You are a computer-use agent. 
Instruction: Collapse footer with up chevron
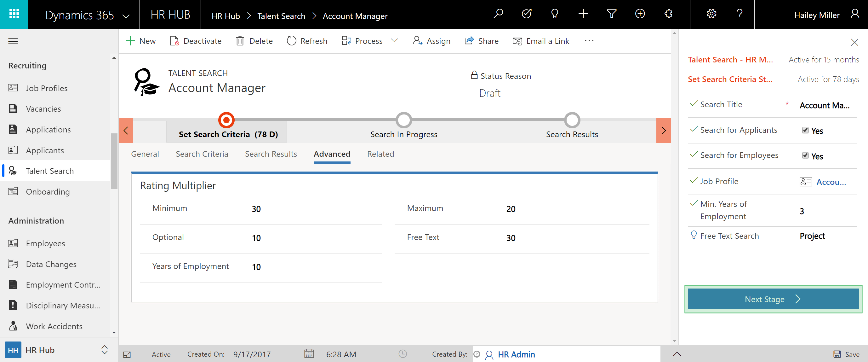pyautogui.click(x=677, y=354)
